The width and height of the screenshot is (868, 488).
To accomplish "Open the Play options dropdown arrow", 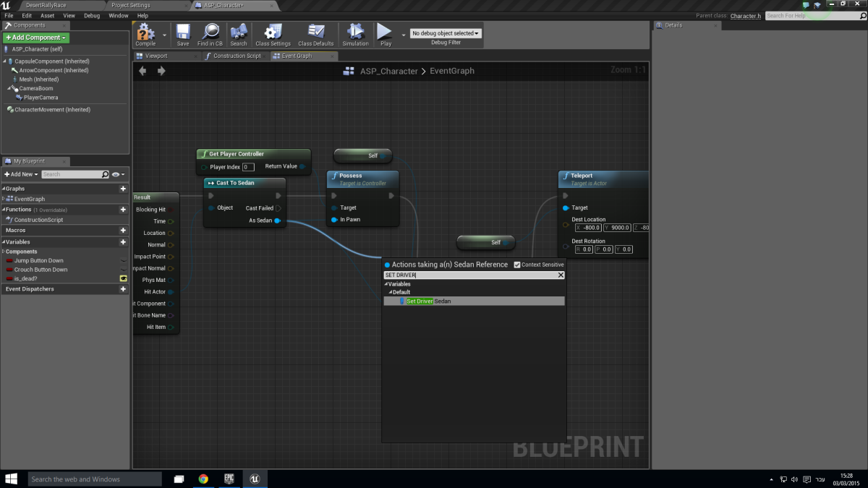I will coord(404,34).
